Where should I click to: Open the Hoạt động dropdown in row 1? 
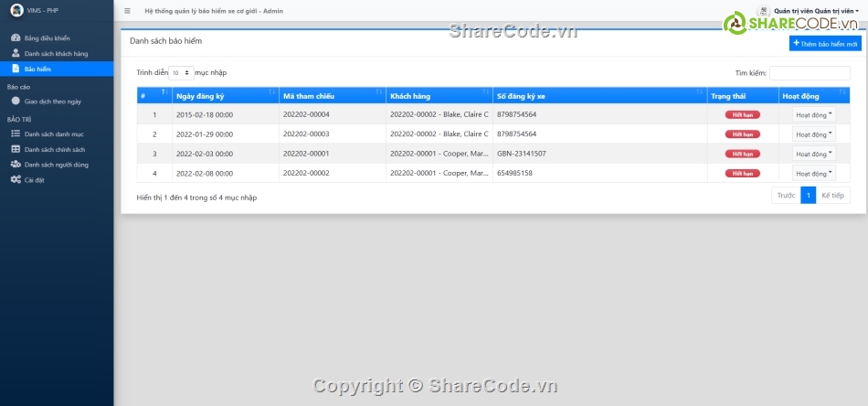pos(813,115)
